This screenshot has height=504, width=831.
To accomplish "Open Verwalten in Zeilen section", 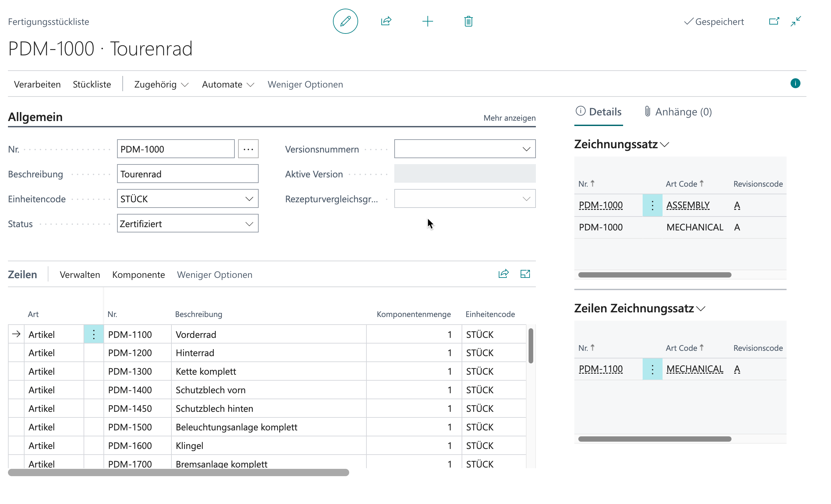I will (x=80, y=275).
